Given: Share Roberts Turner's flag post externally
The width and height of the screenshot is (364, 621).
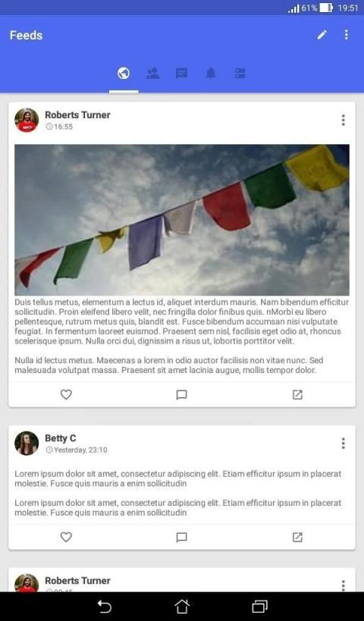Looking at the screenshot, I should pos(297,394).
